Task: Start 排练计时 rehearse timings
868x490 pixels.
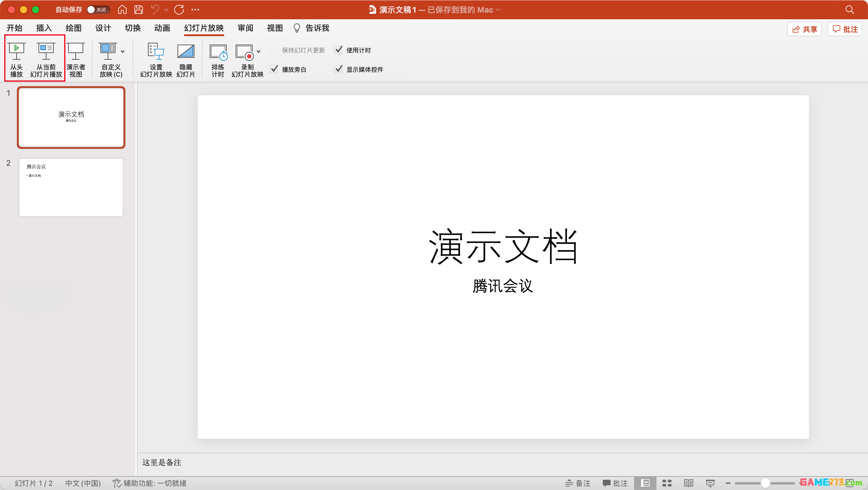Action: 218,52
